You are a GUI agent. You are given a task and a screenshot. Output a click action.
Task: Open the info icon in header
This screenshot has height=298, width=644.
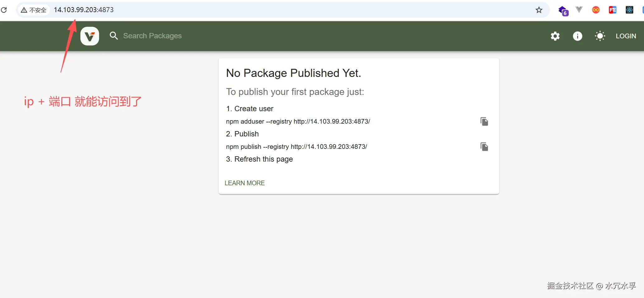[578, 36]
